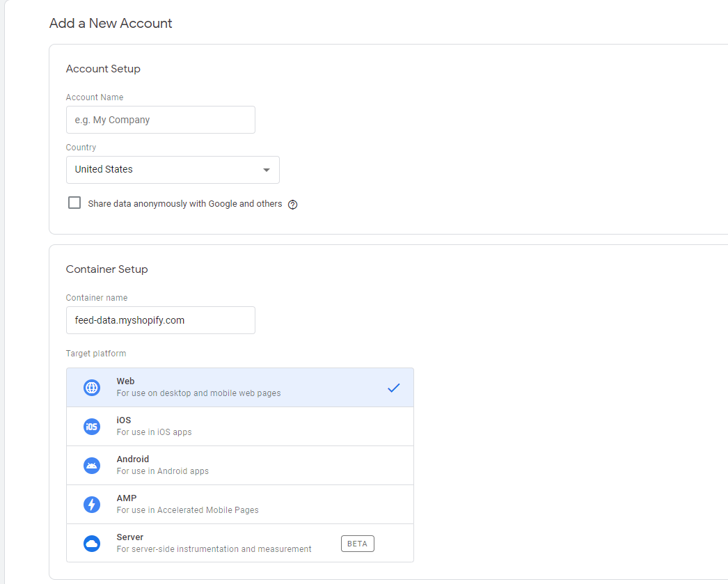
Task: Click 'United States' in the Country selector
Action: click(104, 169)
